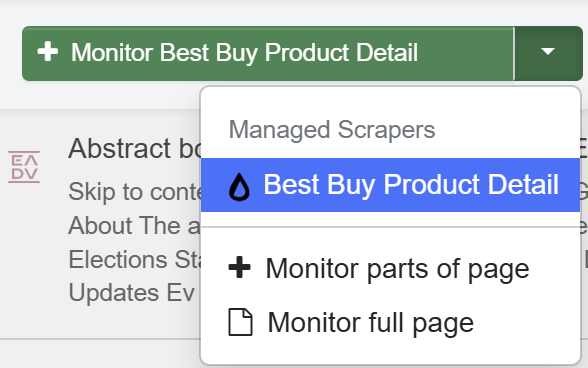Click the Updates Ev snippet text line

tap(132, 293)
